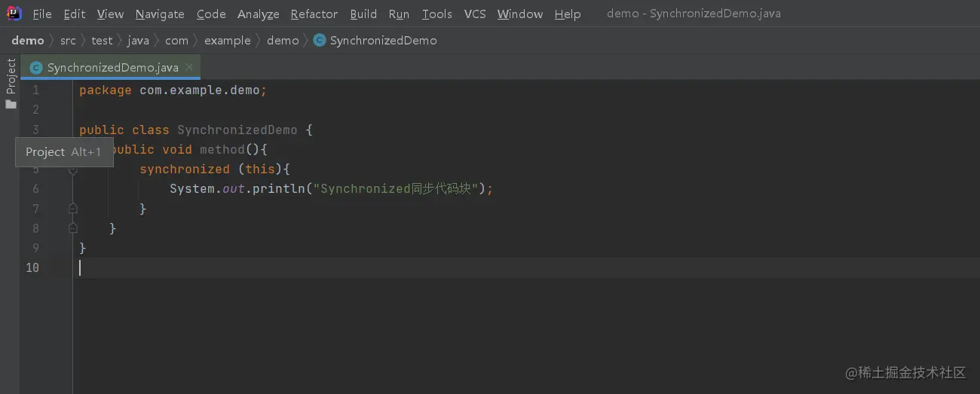Image resolution: width=980 pixels, height=394 pixels.
Task: Collapse the synchronized block fold marker on line 5
Action: [x=73, y=170]
